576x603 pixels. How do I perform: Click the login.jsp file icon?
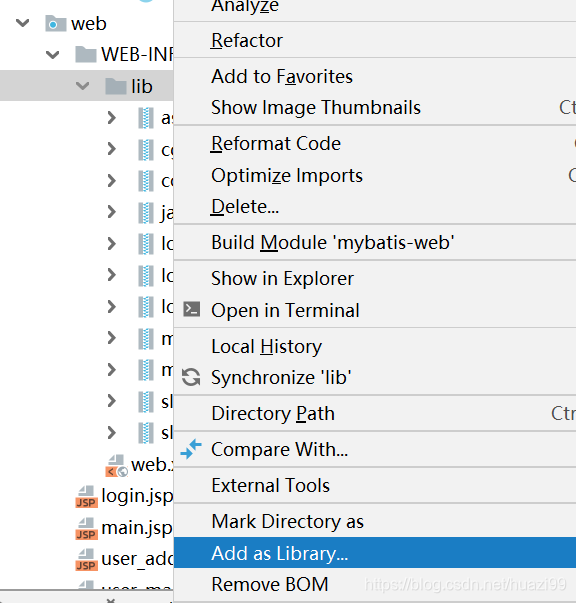(87, 497)
